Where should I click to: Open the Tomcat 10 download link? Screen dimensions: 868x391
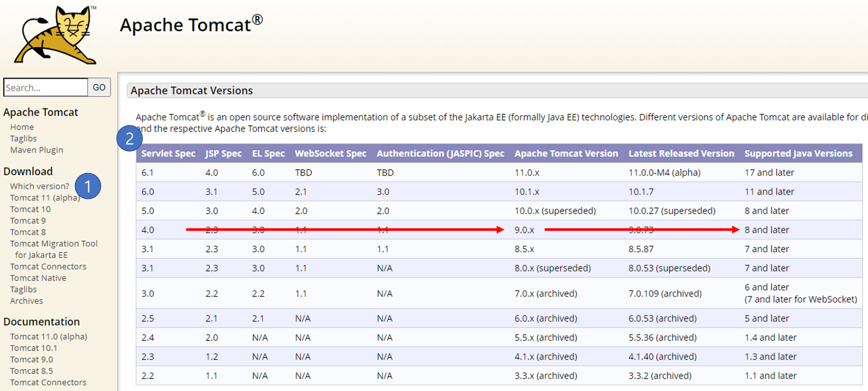click(30, 209)
